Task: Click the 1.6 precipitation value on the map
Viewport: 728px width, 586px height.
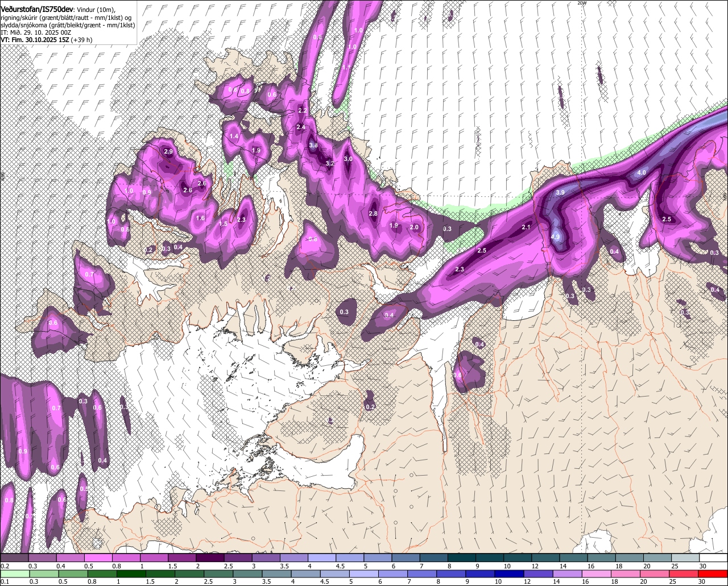Action: tap(200, 218)
